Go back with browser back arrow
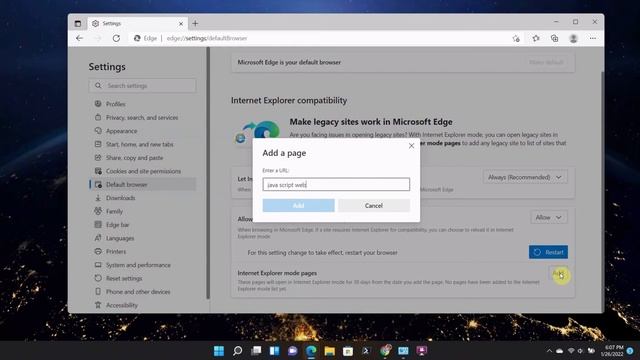This screenshot has height=360, width=640. tap(80, 38)
